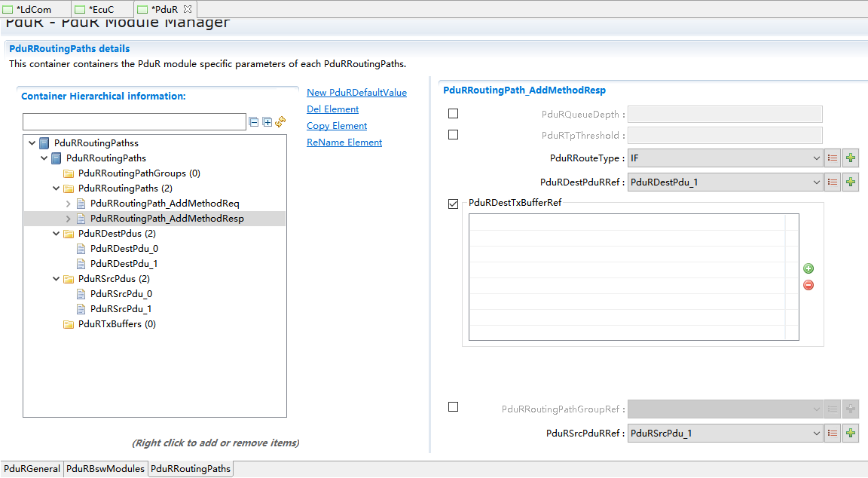Click green plus beside PduRDestPduRRef
This screenshot has height=478, width=868.
[x=850, y=182]
